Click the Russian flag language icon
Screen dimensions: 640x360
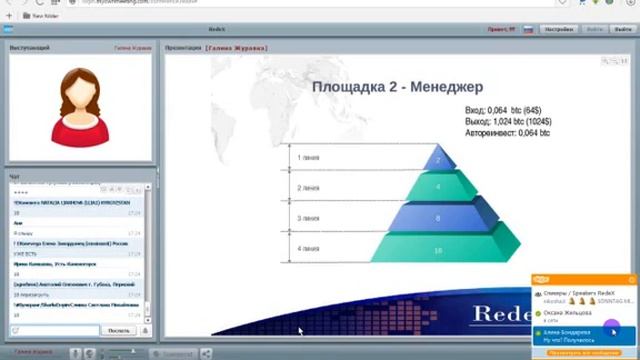(x=528, y=29)
